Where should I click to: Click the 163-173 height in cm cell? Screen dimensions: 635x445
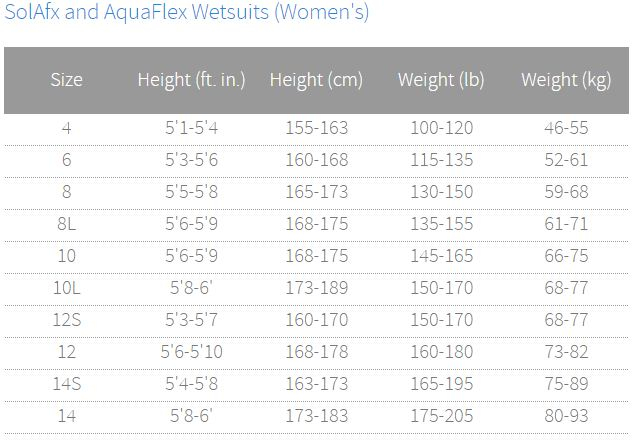coord(317,384)
